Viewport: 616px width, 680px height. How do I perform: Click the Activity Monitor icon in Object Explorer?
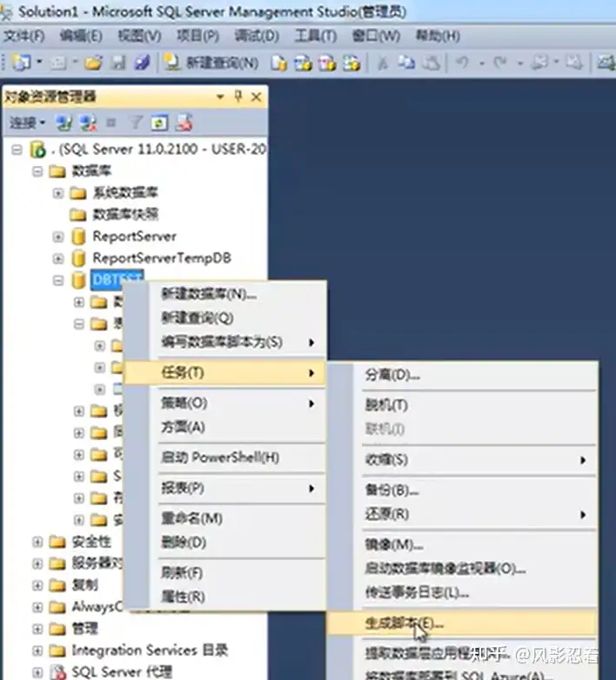coord(184,123)
